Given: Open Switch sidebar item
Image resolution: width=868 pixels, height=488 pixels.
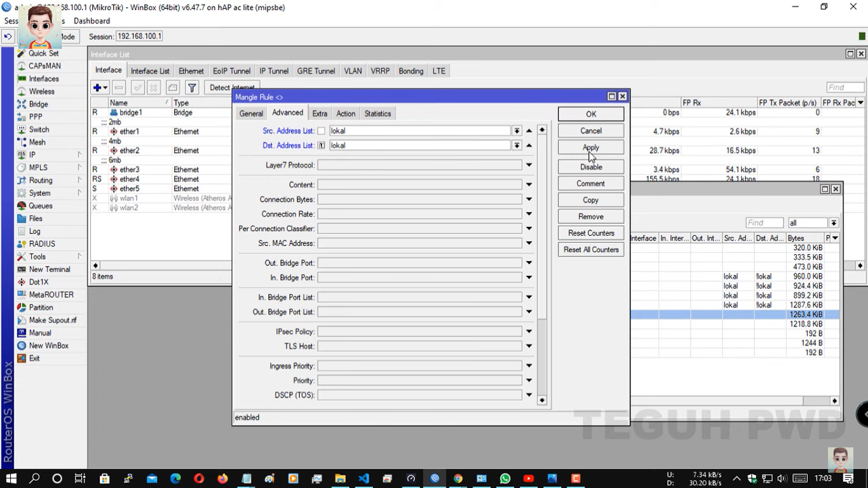Looking at the screenshot, I should [x=39, y=130].
